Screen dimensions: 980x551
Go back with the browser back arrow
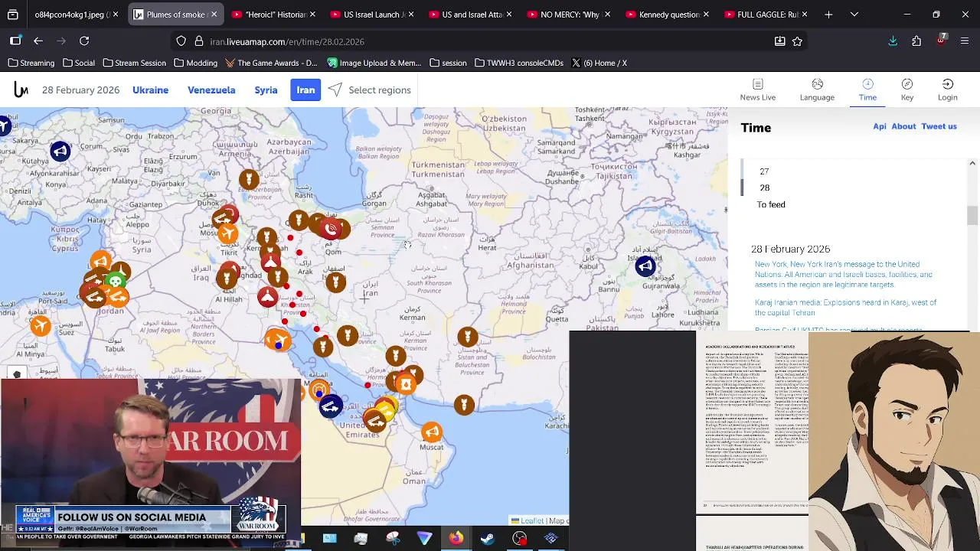tap(38, 41)
